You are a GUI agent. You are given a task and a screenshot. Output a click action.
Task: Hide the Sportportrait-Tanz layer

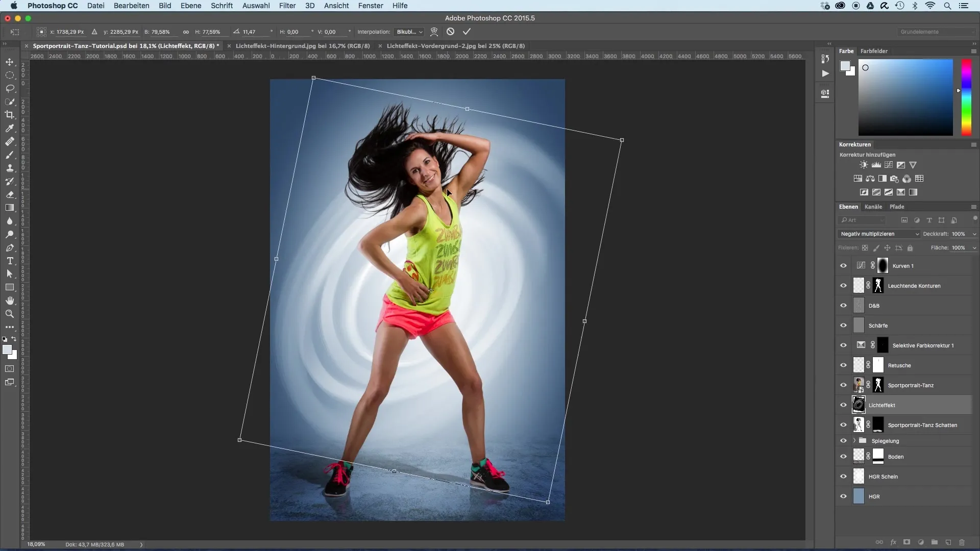(x=843, y=385)
